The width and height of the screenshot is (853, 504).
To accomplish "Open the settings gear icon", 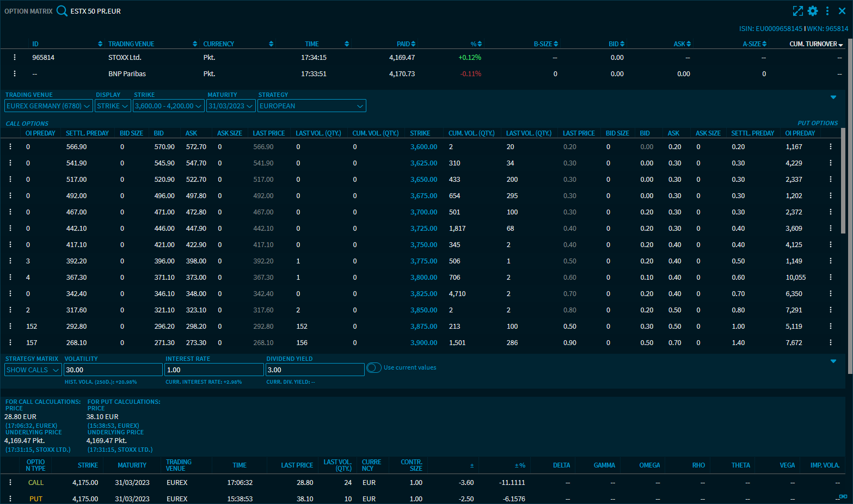I will (813, 11).
